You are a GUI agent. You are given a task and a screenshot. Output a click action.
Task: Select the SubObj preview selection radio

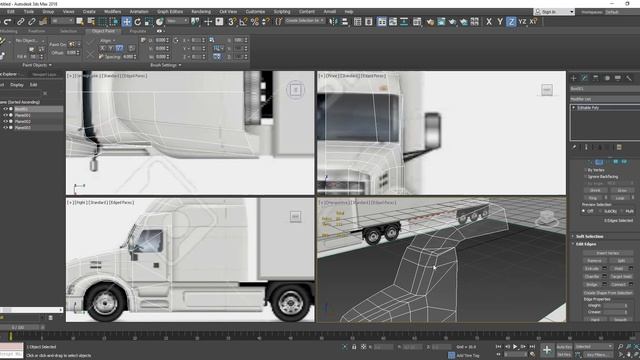pos(600,211)
